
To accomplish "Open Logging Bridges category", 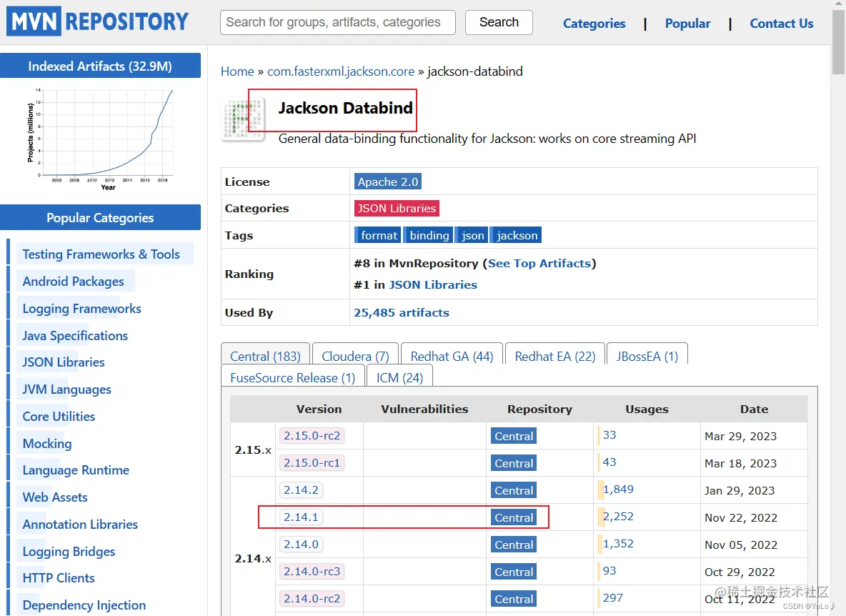I will [x=69, y=551].
